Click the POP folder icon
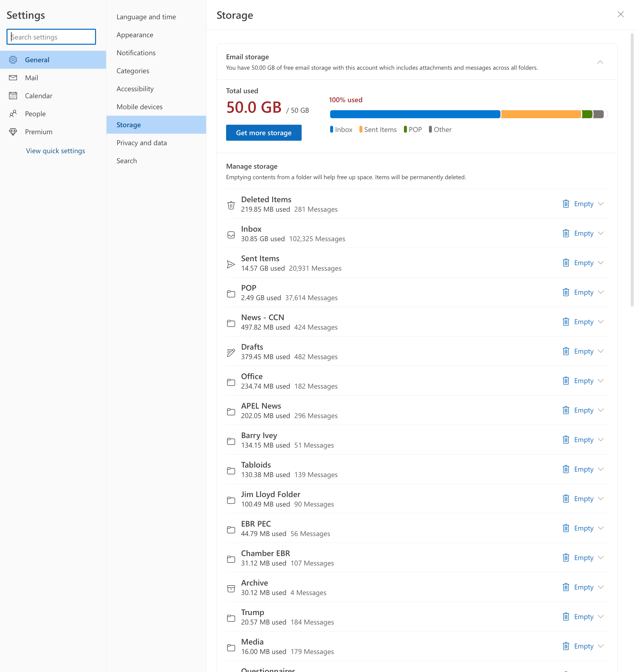 (x=231, y=294)
